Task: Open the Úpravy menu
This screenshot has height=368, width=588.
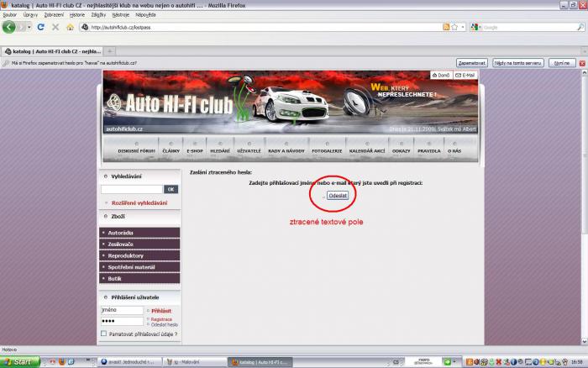Action: pyautogui.click(x=30, y=14)
